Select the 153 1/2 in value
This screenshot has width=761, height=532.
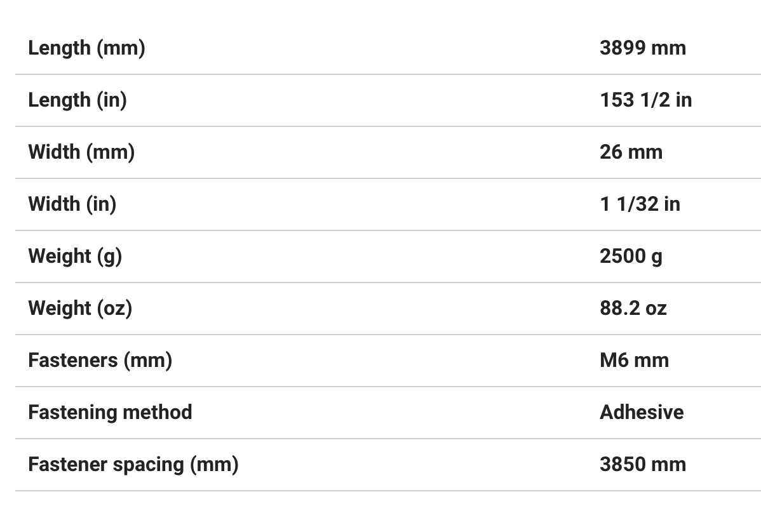coord(645,100)
